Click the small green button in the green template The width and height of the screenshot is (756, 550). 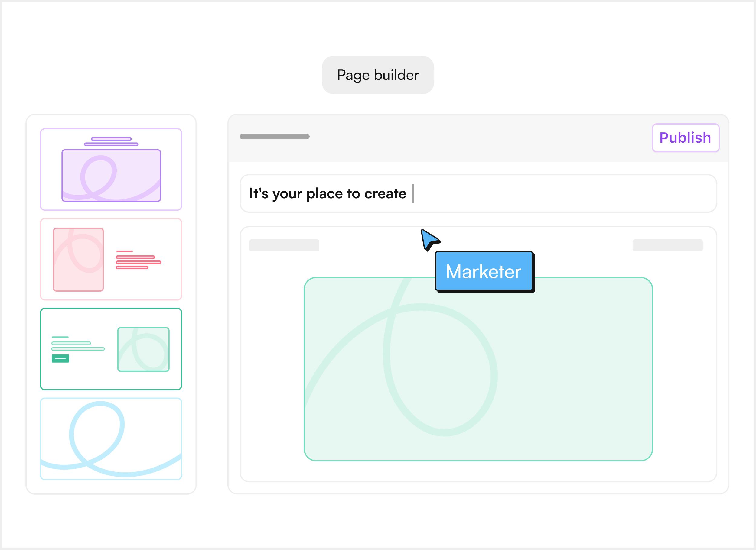[60, 358]
